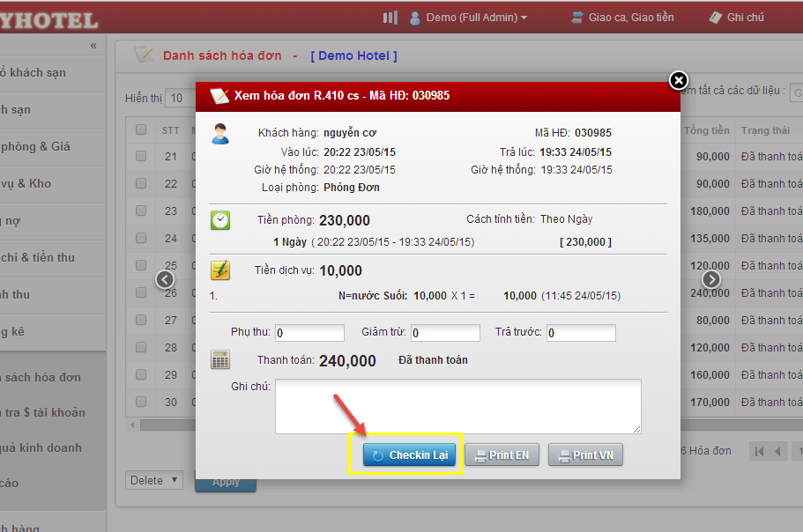Click the calculator icon beside Thanh toán
This screenshot has width=803, height=532.
pos(220,359)
